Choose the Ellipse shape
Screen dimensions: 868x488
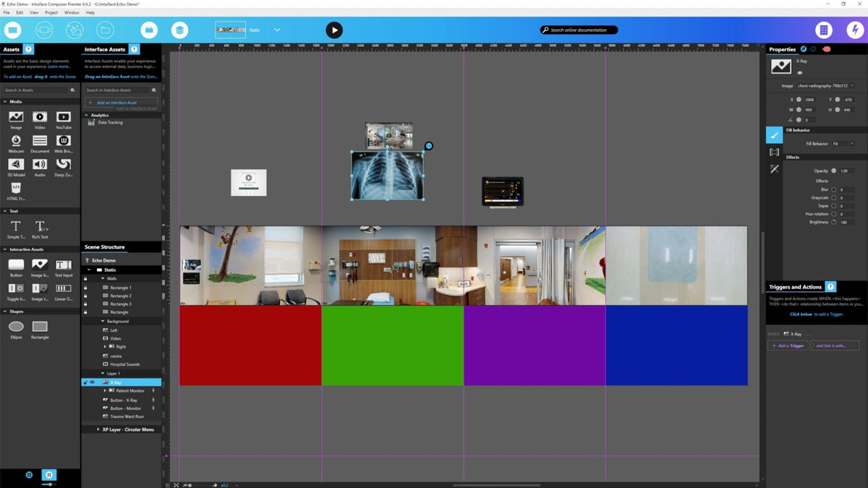[x=16, y=327]
